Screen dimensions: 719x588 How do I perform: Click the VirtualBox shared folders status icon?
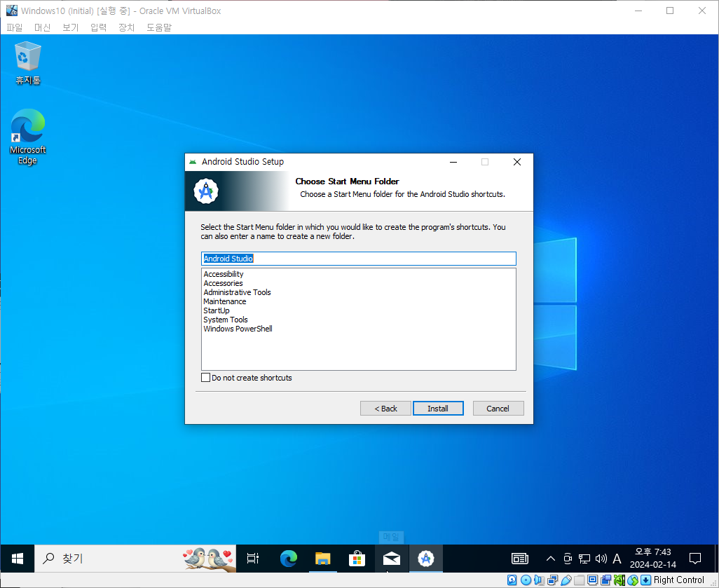click(x=579, y=580)
